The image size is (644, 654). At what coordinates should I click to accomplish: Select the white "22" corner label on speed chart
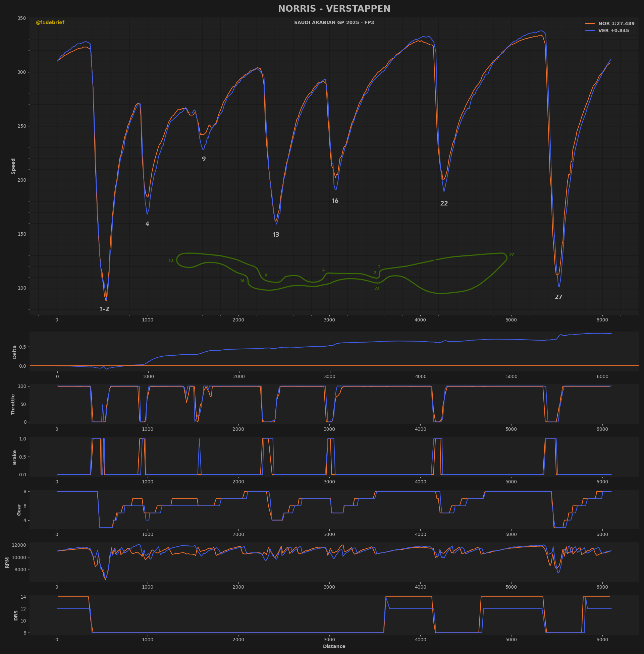tap(444, 204)
